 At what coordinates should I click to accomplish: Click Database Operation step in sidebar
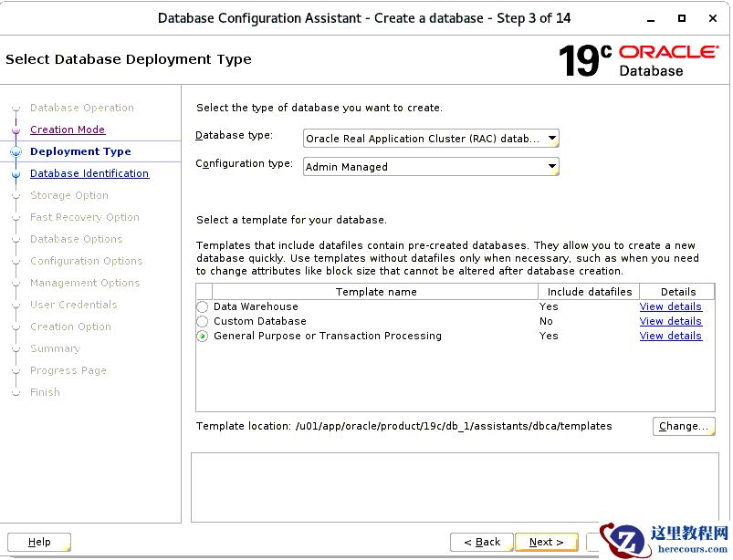pyautogui.click(x=82, y=108)
